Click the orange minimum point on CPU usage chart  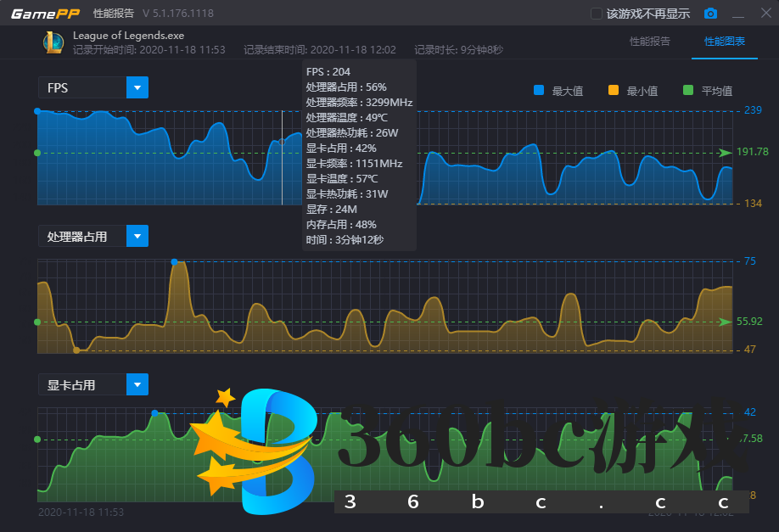tap(76, 350)
